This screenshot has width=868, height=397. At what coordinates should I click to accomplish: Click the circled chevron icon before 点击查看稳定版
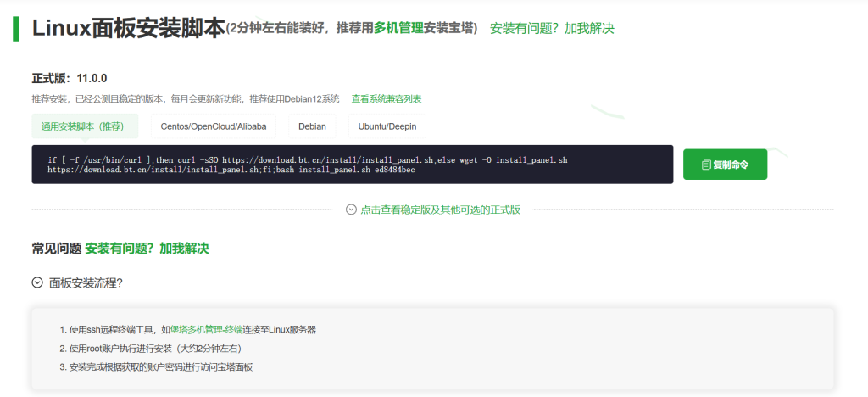(351, 210)
